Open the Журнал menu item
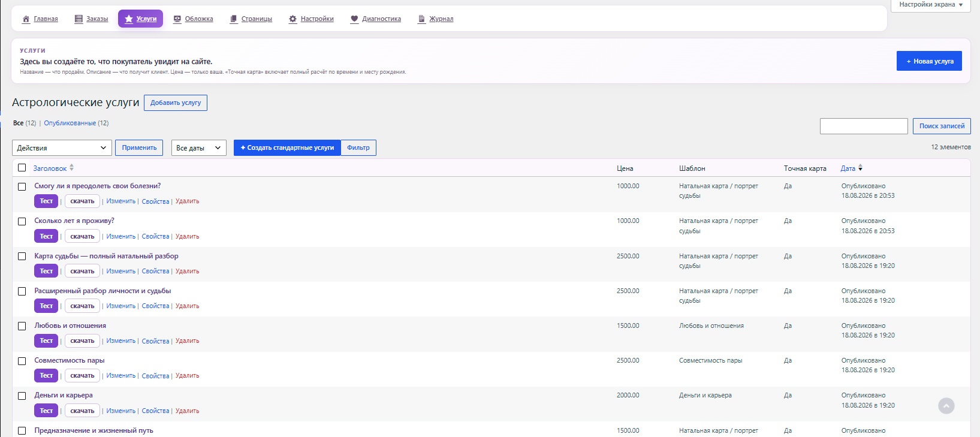Screen dimensions: 980x437 tap(441, 19)
